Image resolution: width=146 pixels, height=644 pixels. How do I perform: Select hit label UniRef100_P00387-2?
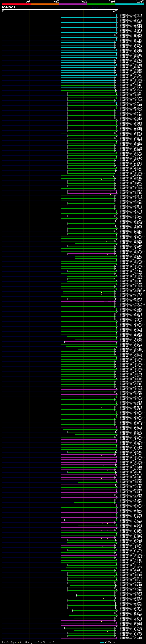click(x=132, y=304)
